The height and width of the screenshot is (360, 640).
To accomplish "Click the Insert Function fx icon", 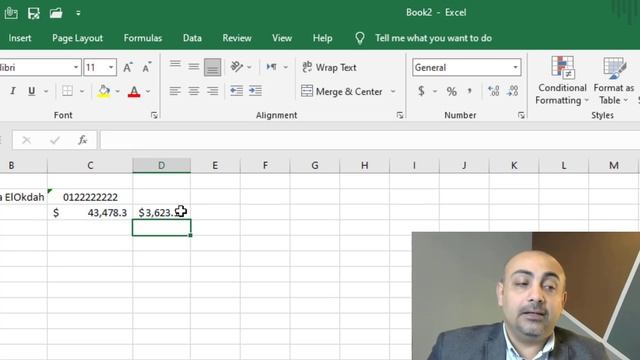I will click(x=82, y=140).
